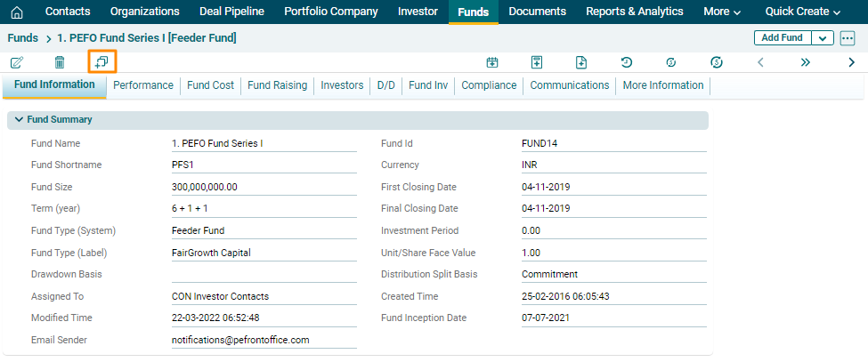Click the double-chevron skip icon
868x362 pixels.
(x=806, y=62)
